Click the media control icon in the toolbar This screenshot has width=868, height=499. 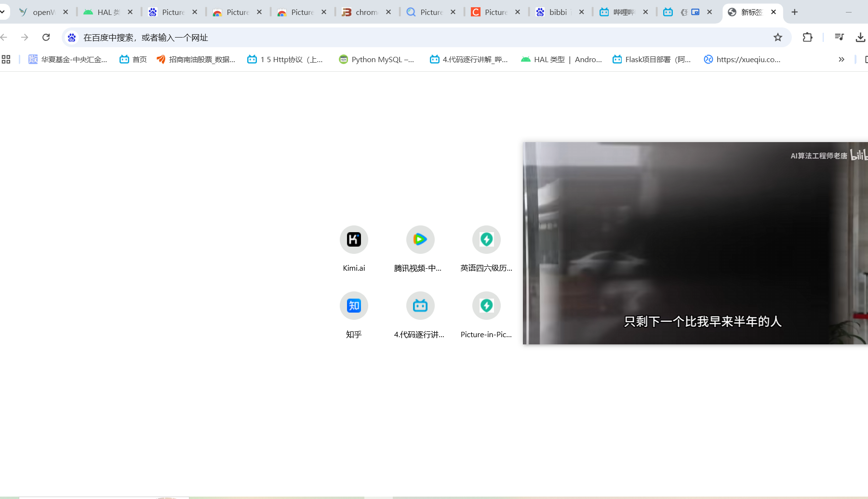pos(839,37)
